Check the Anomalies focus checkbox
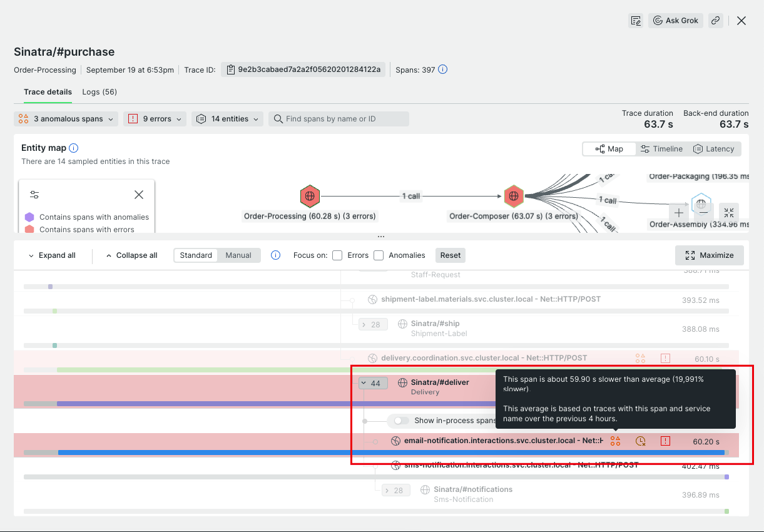This screenshot has width=764, height=532. [379, 255]
